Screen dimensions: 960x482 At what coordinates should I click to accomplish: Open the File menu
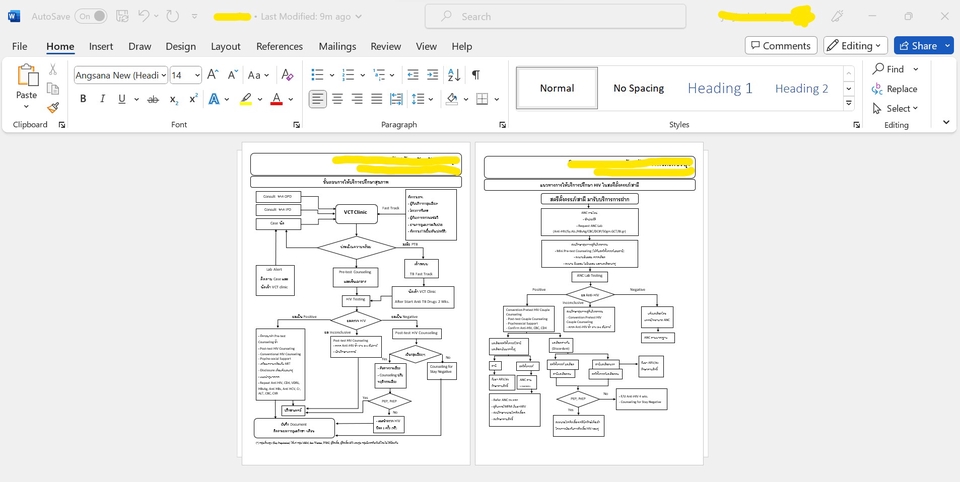pos(20,46)
